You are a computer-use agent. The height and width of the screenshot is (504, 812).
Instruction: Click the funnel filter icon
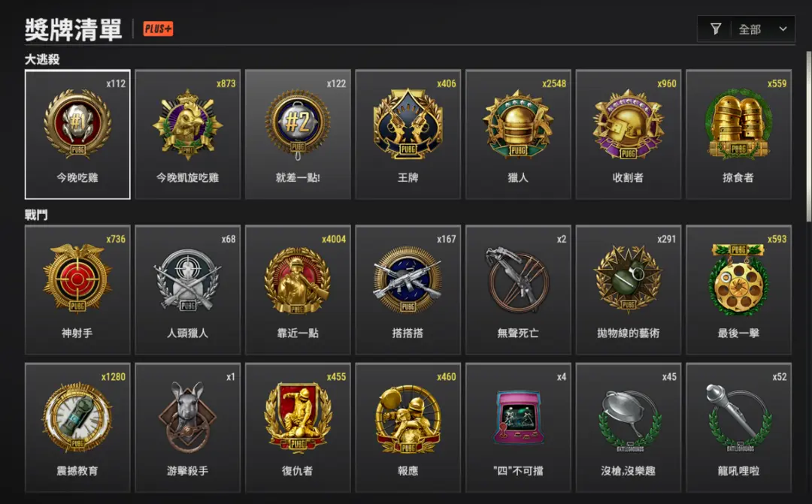[x=716, y=29]
